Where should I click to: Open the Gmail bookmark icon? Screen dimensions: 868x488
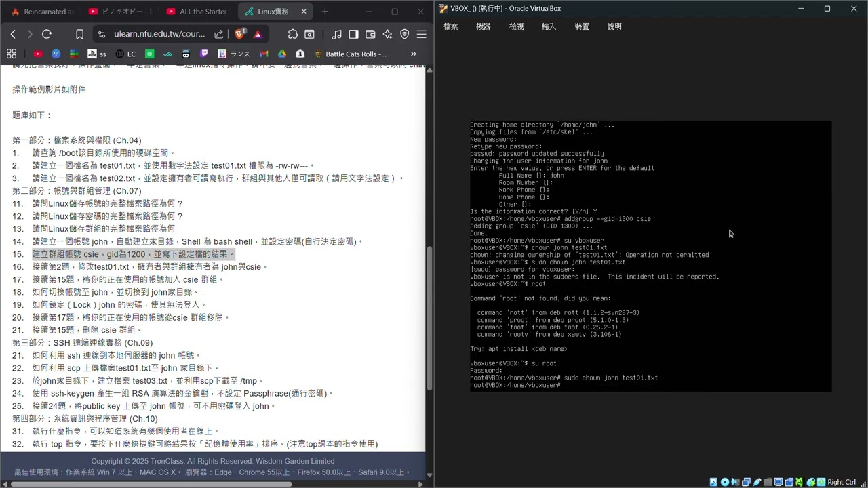tap(264, 54)
